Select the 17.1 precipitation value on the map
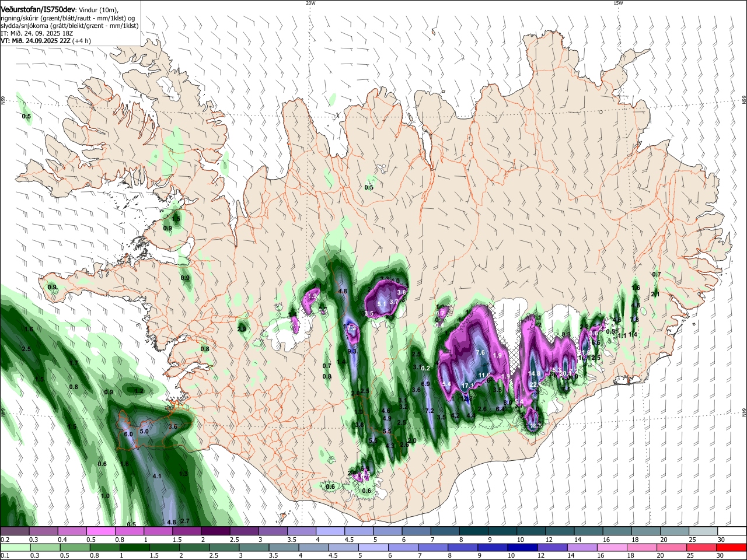 pos(467,386)
